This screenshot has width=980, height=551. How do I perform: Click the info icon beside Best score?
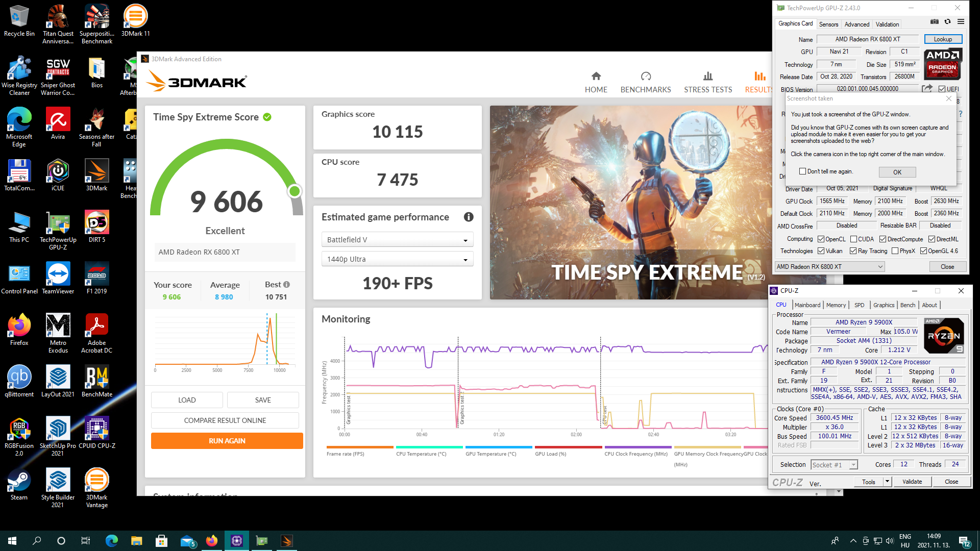[x=286, y=284]
